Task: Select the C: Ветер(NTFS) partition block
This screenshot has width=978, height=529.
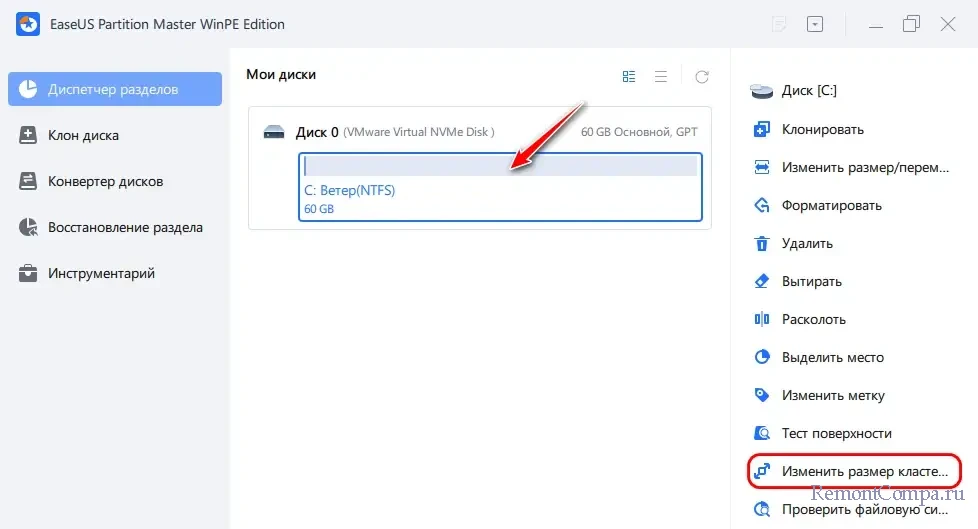Action: point(500,187)
